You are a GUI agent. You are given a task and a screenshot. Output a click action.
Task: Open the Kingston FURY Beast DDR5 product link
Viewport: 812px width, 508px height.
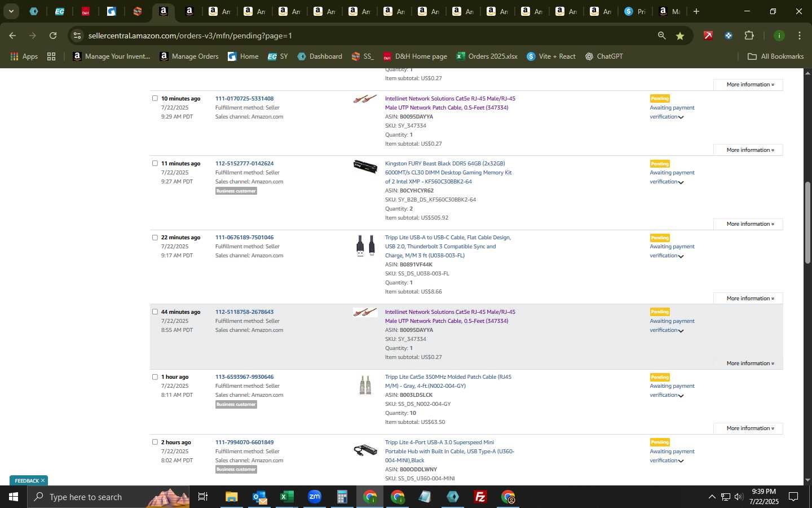click(448, 173)
